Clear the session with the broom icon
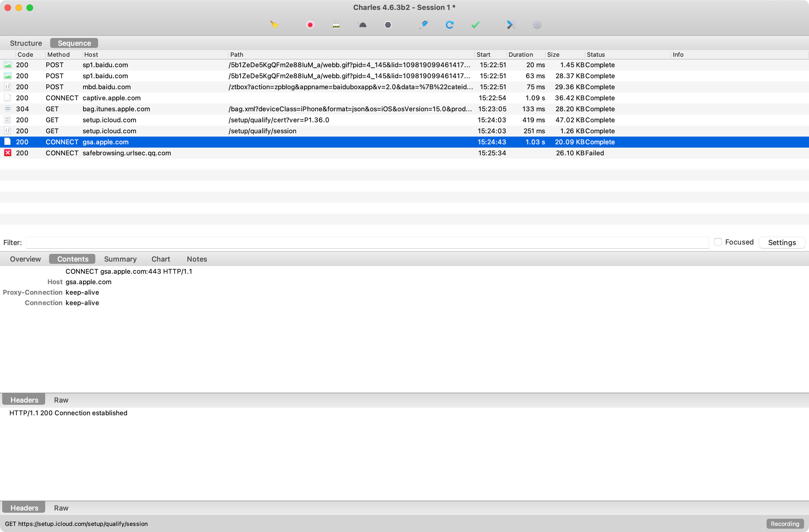Image resolution: width=809 pixels, height=532 pixels. coord(274,25)
